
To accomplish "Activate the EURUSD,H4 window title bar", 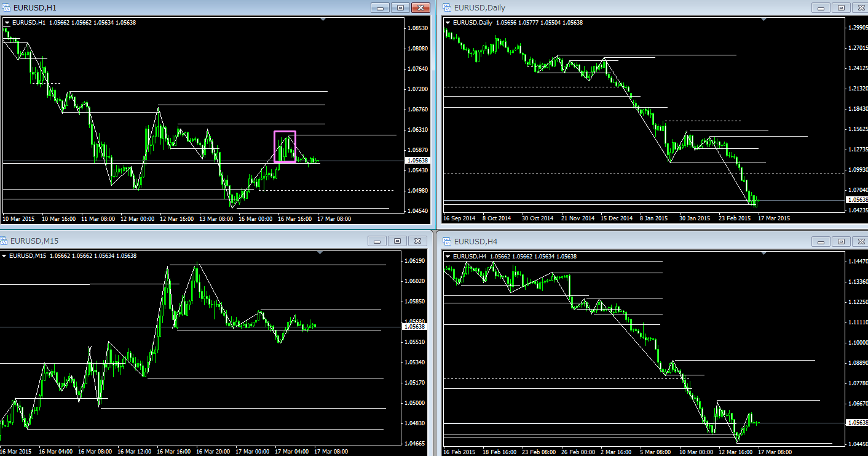I will [615, 241].
